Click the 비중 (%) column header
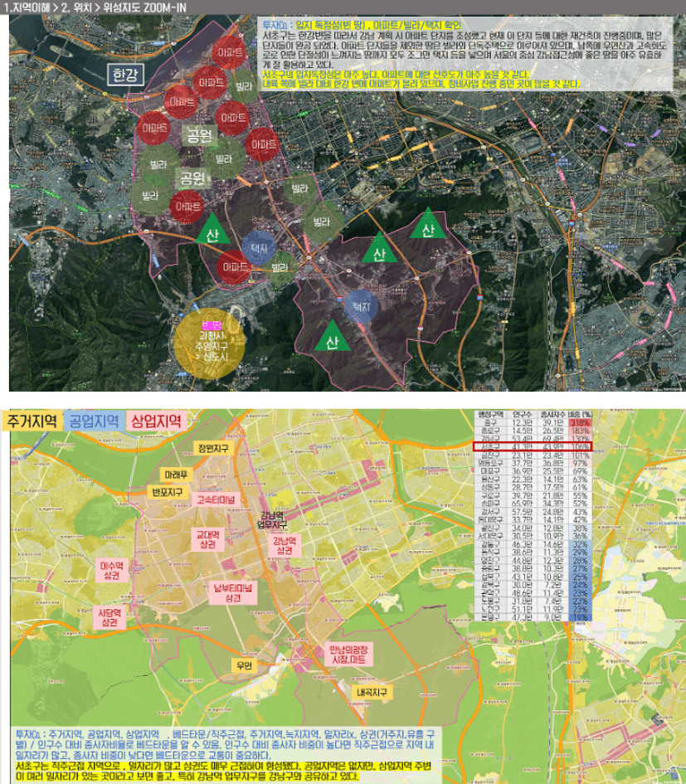 pos(580,414)
